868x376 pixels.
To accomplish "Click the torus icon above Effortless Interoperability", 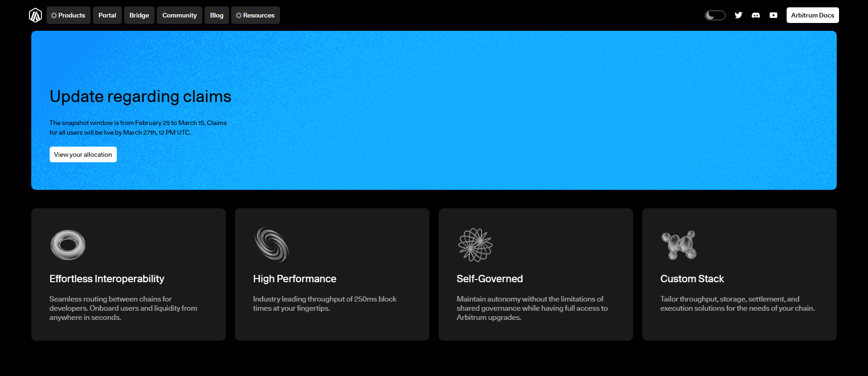I will 68,245.
